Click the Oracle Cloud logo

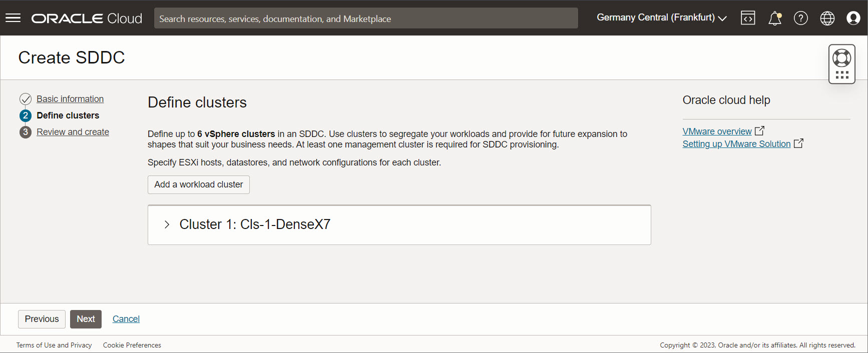point(87,18)
